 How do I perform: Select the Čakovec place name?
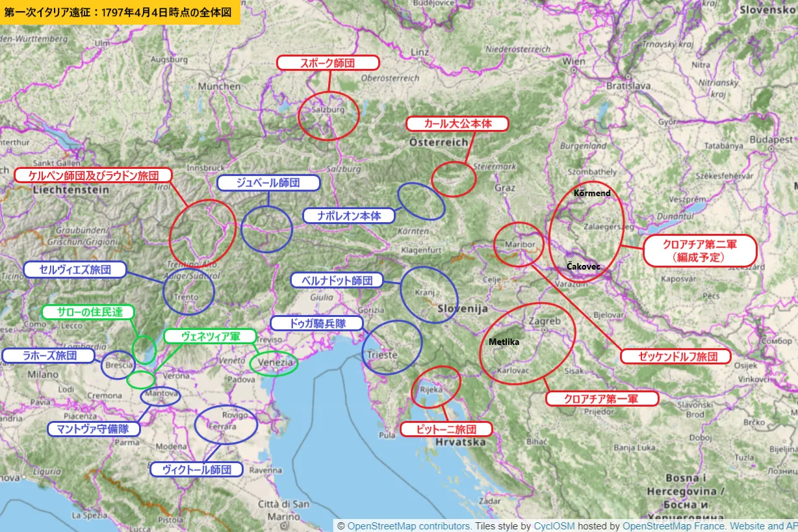point(584,267)
